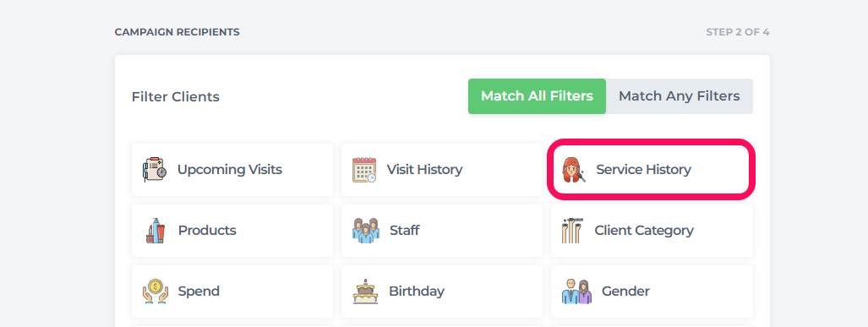Viewport: 868px width, 327px height.
Task: Click the Service History red-haired woman icon
Action: click(x=574, y=170)
